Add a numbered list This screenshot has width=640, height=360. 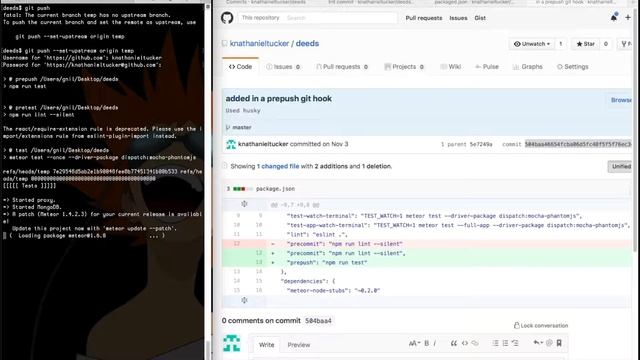pos(505,343)
